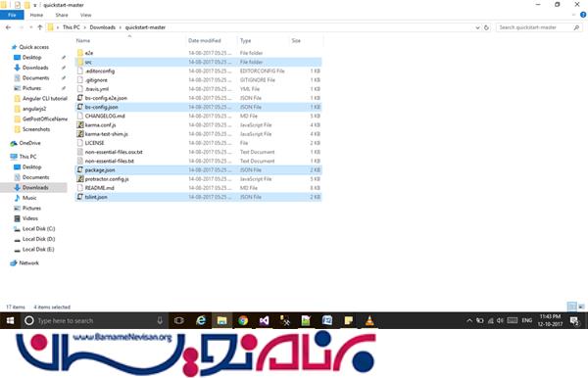Switch to the View ribbon tab
Screen dimensions: 588x378
coord(85,15)
